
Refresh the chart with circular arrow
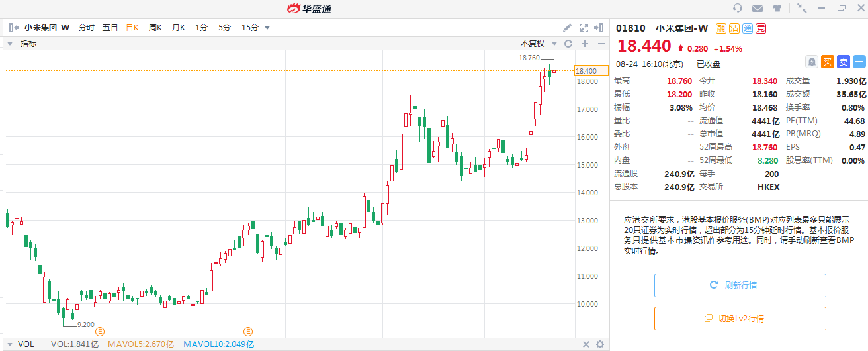pyautogui.click(x=568, y=44)
